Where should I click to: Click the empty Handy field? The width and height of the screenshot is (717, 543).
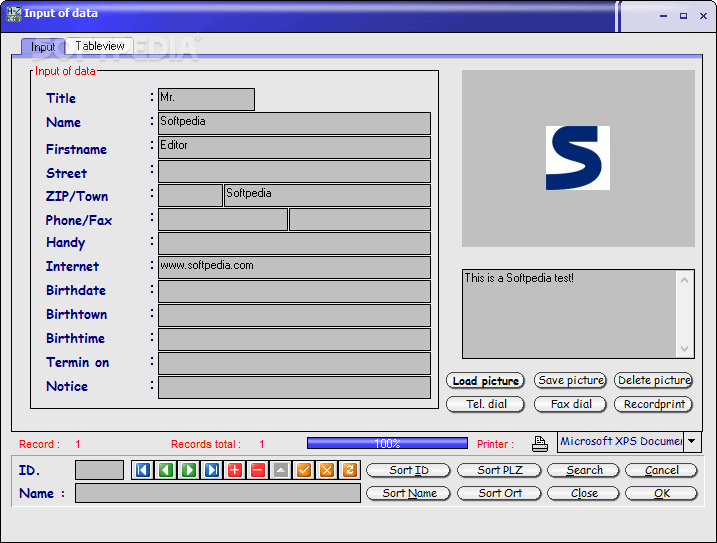pos(294,243)
